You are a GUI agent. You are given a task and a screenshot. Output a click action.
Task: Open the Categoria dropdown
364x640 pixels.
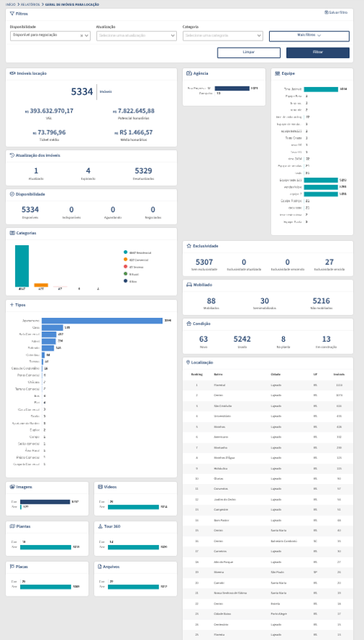(x=223, y=36)
